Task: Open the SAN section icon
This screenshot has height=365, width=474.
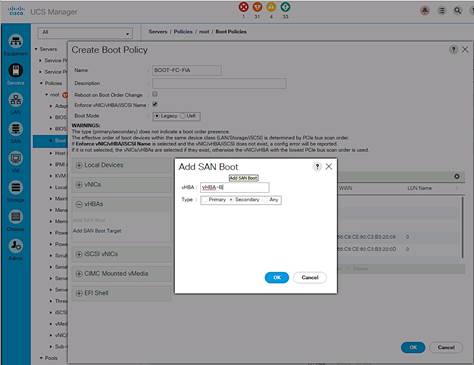Action: (16, 129)
